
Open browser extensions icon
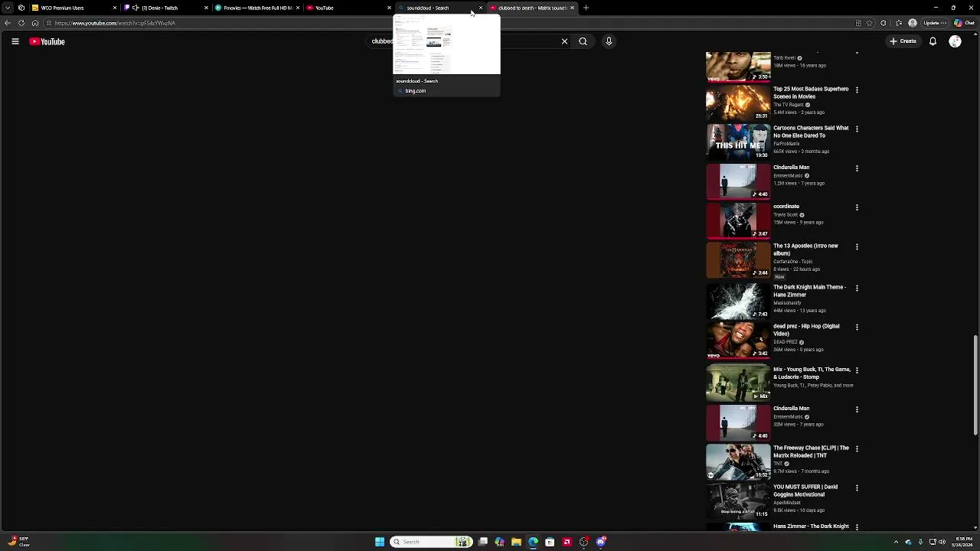pos(884,23)
